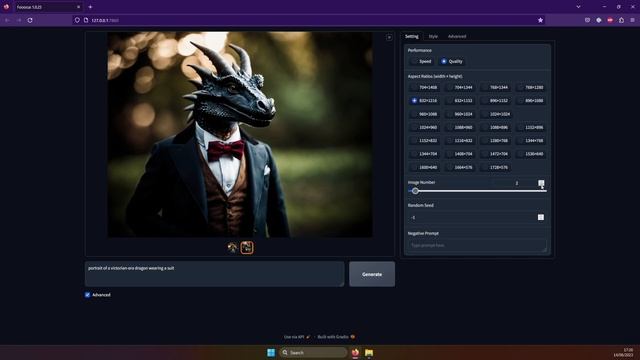Image resolution: width=640 pixels, height=360 pixels.
Task: Choose the 704×1344 aspect ratio
Action: pyautogui.click(x=460, y=87)
